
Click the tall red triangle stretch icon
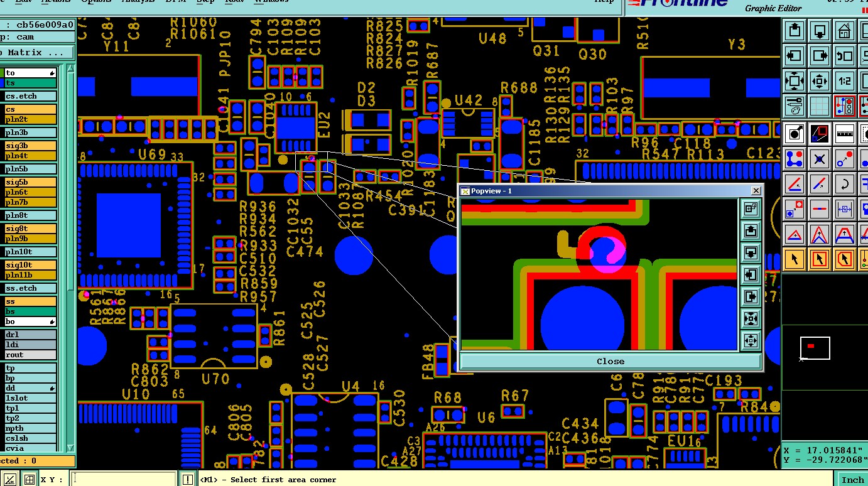[820, 234]
